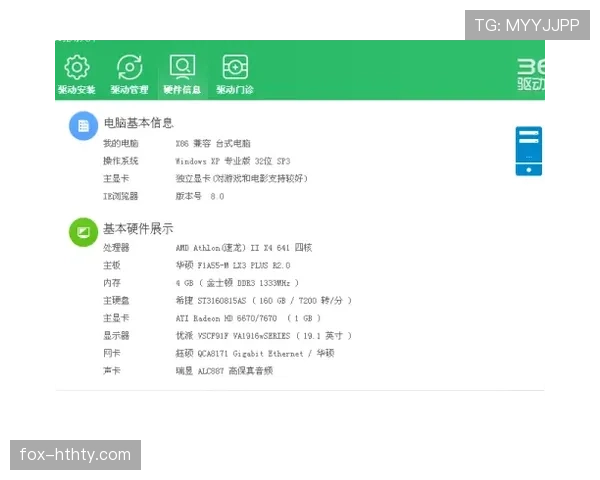Select the 处理器 label
Image resolution: width=600 pixels, height=480 pixels.
click(116, 248)
